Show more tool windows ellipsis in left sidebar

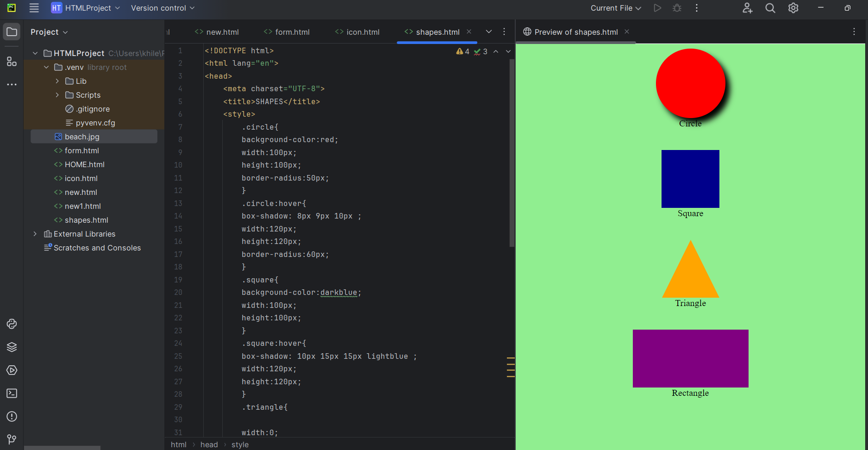[12, 84]
